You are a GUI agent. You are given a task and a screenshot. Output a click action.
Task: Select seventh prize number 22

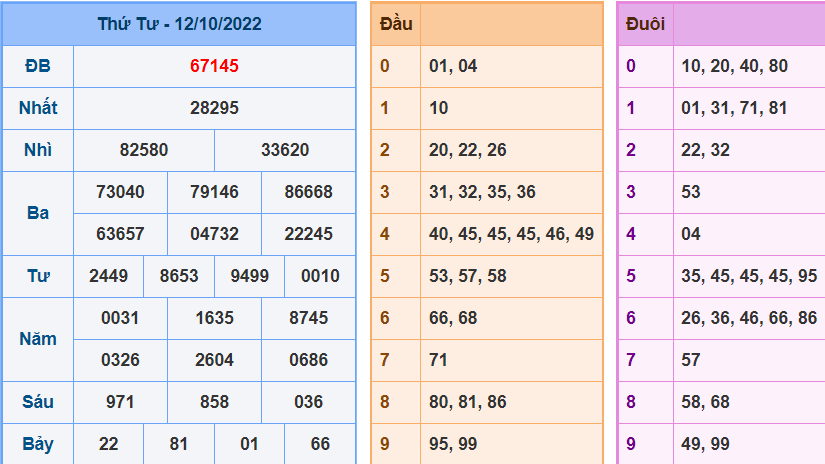[x=108, y=445]
